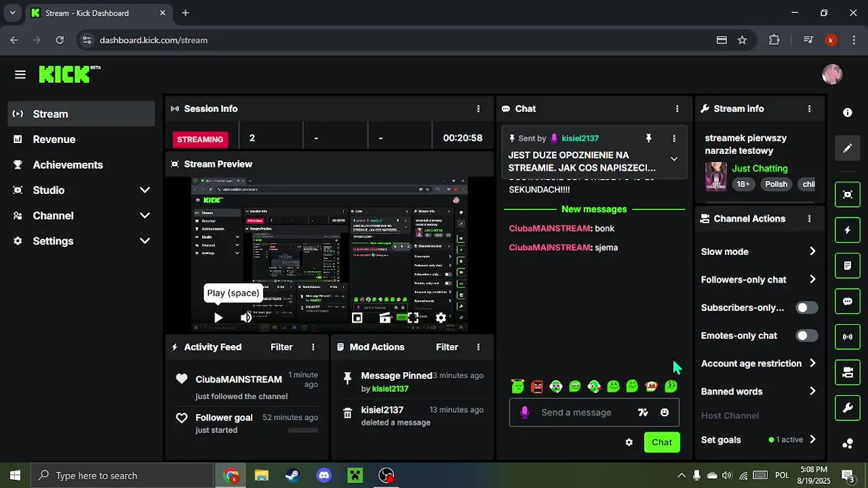Open Steam from the taskbar
Image resolution: width=868 pixels, height=488 pixels.
(x=293, y=476)
